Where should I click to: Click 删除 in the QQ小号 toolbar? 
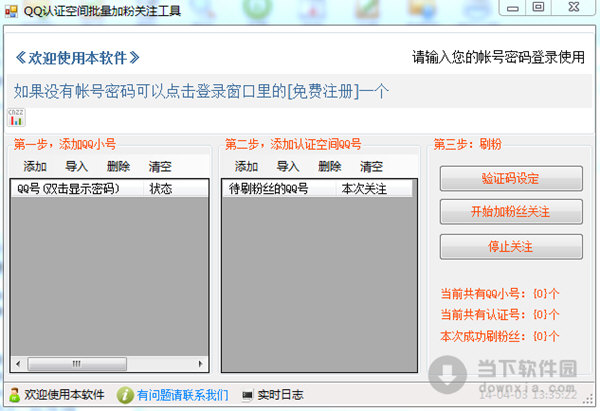click(118, 166)
